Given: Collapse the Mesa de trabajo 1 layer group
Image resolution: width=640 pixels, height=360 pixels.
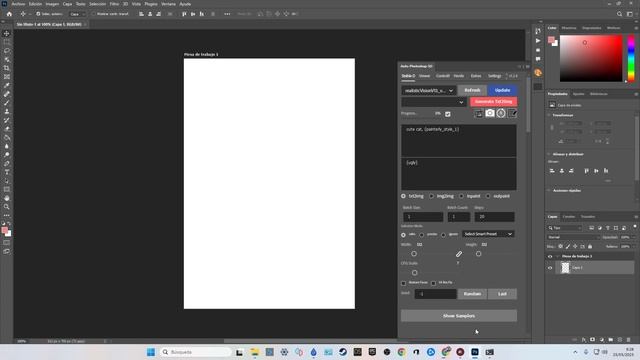Looking at the screenshot, I should (558, 257).
